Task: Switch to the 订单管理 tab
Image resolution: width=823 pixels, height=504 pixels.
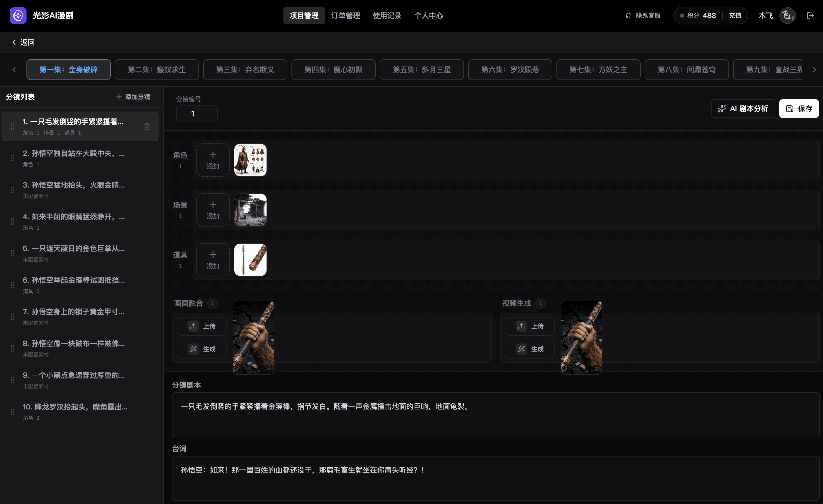Action: click(x=346, y=15)
